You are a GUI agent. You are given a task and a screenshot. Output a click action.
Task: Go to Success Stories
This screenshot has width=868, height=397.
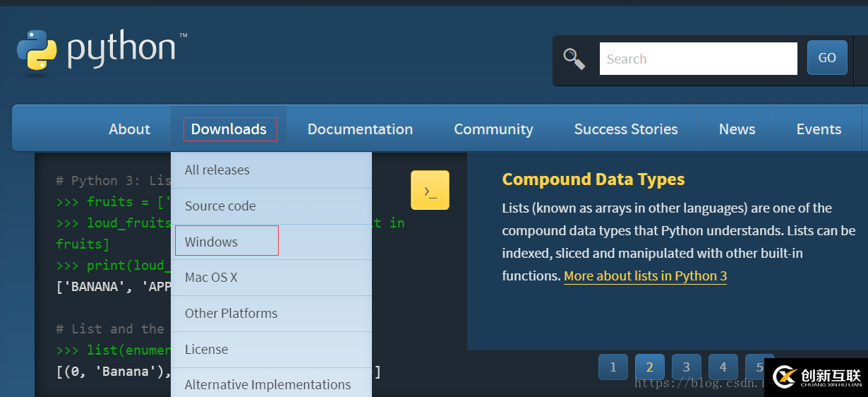pyautogui.click(x=625, y=129)
